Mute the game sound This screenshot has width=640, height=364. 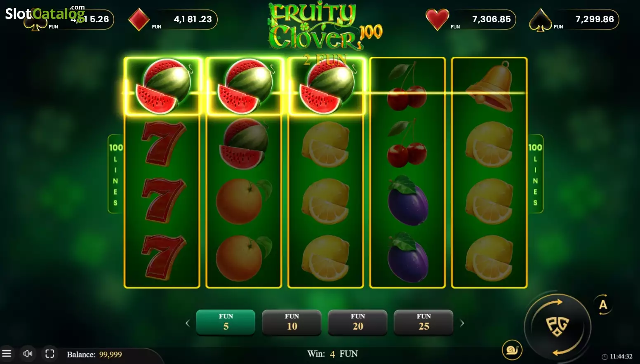click(x=28, y=354)
